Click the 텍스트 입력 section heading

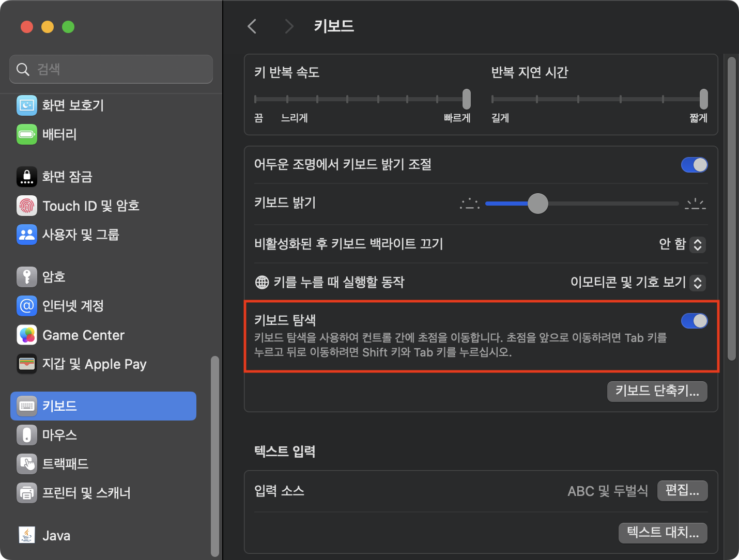[285, 452]
